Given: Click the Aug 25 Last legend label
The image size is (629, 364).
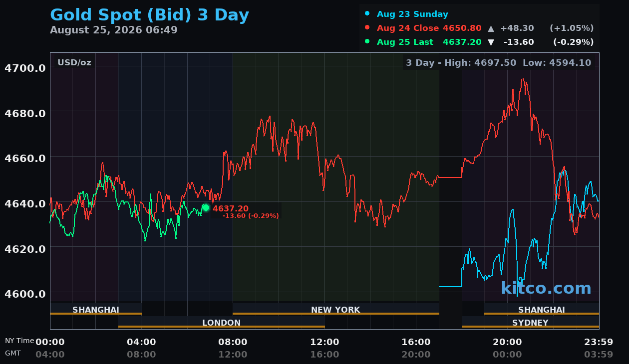Looking at the screenshot, I should tap(405, 42).
